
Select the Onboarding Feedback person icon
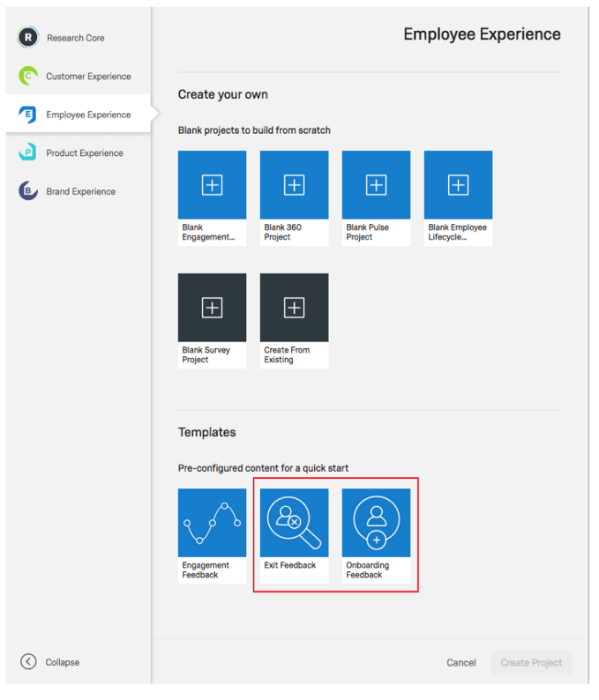point(376,523)
